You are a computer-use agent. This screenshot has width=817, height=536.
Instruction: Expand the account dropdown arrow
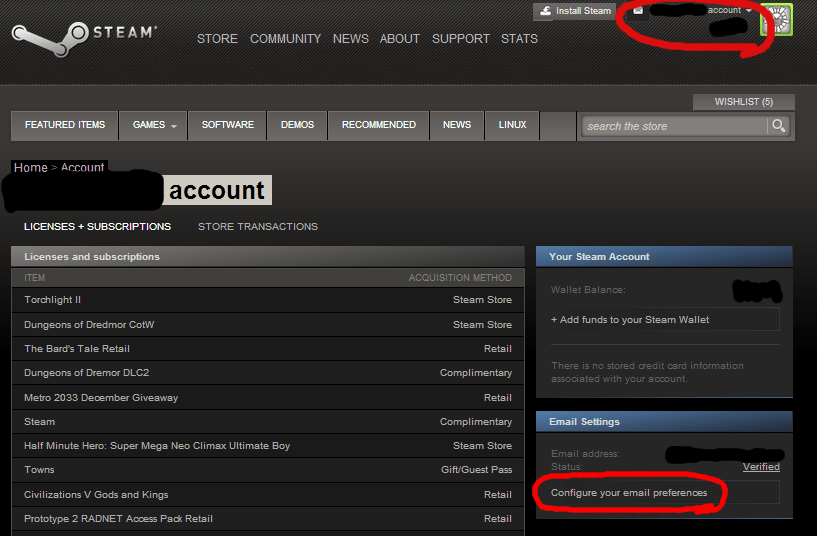coord(749,10)
